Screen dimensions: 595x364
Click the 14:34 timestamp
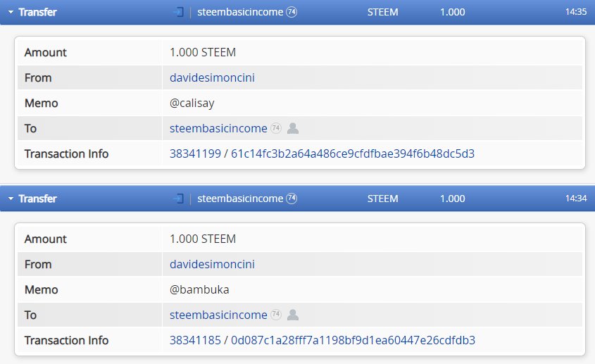pos(576,198)
